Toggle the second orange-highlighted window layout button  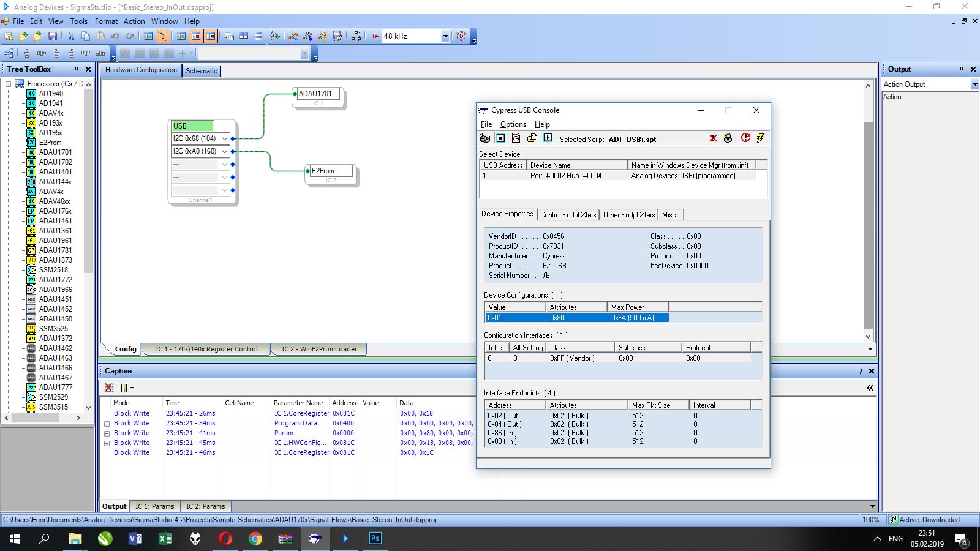click(211, 36)
